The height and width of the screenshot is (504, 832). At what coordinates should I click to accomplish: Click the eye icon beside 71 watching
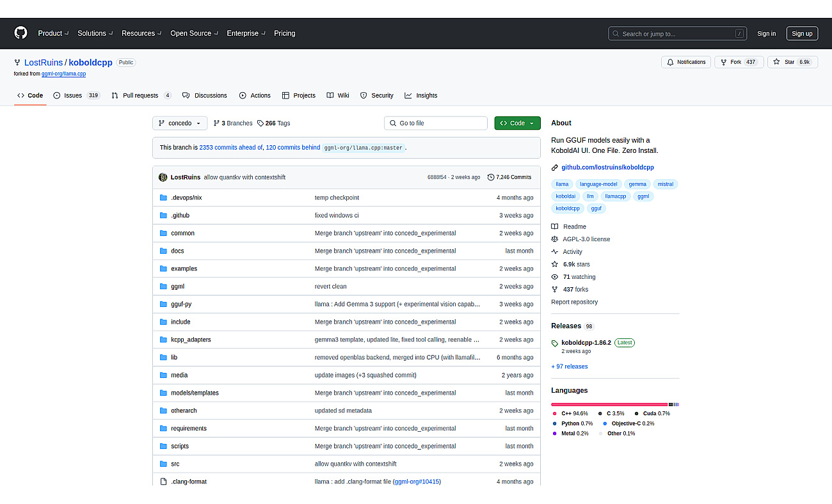(555, 277)
